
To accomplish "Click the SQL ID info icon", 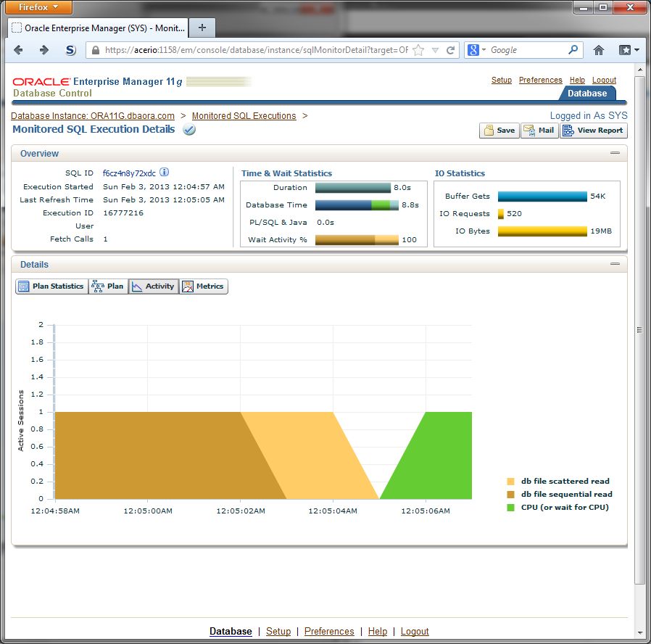I will click(165, 172).
